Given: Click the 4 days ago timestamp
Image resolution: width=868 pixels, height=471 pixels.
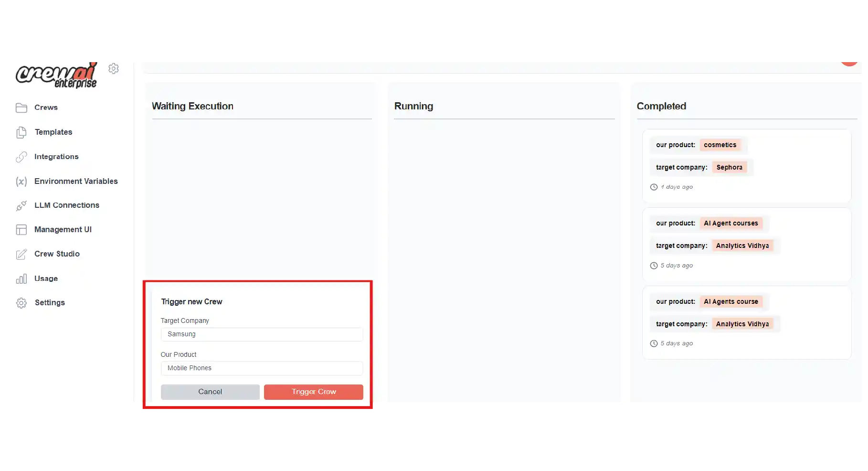Looking at the screenshot, I should pyautogui.click(x=677, y=187).
